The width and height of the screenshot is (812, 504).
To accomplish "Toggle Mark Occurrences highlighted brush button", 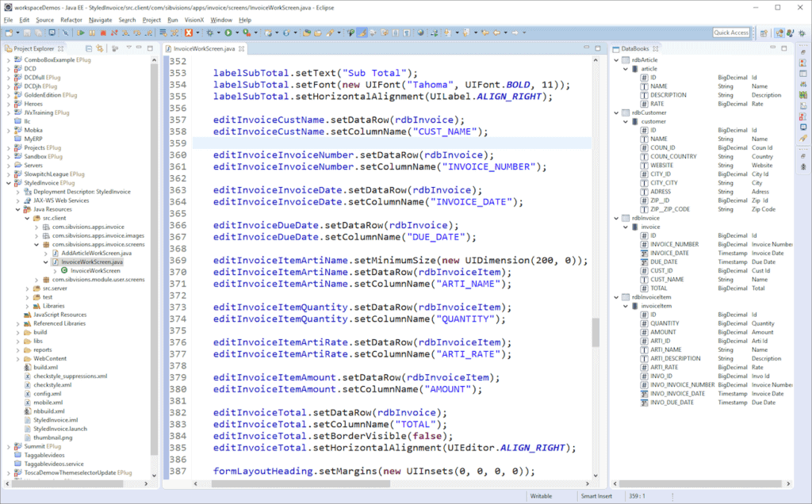I will [x=362, y=32].
